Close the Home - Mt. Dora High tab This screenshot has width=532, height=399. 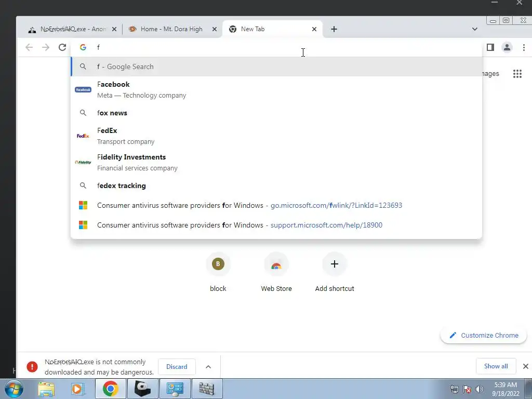point(215,29)
